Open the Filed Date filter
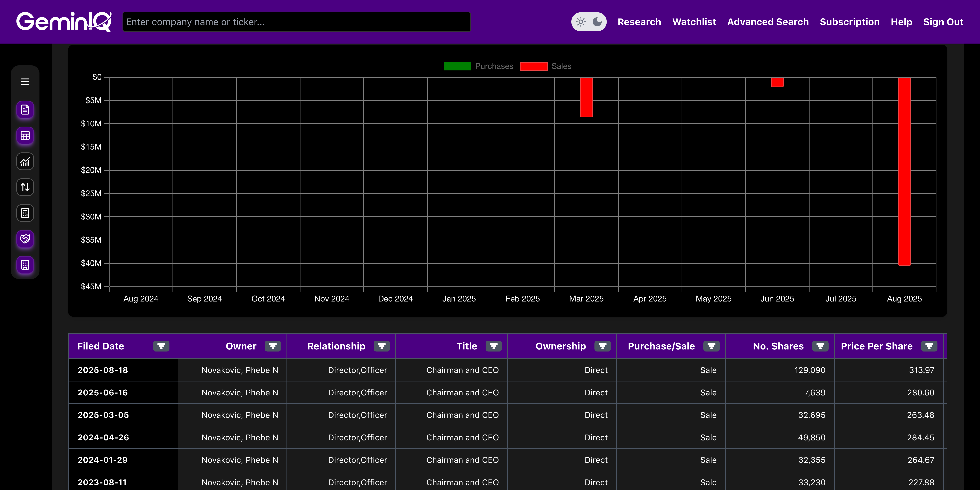 tap(161, 346)
